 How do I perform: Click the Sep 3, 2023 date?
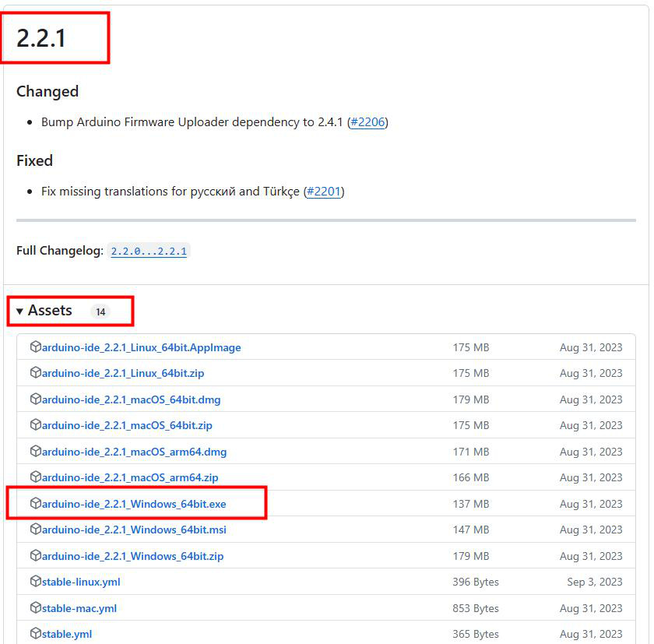594,582
